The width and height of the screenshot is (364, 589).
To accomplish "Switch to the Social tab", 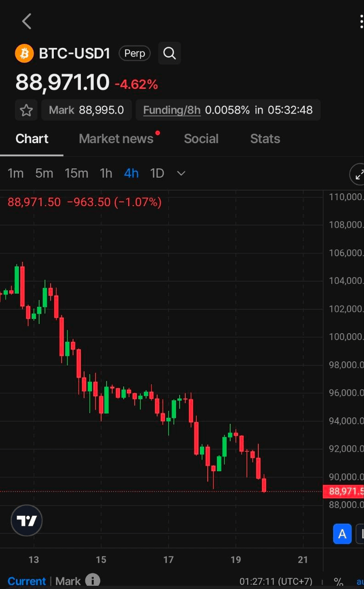I will click(201, 139).
